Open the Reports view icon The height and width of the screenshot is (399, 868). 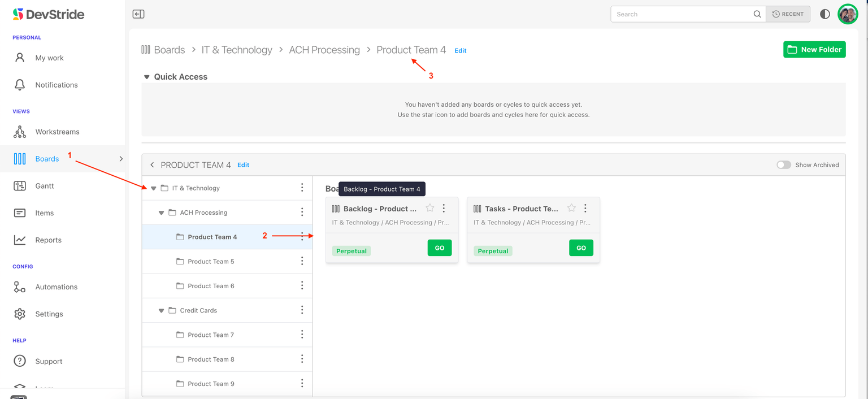20,240
